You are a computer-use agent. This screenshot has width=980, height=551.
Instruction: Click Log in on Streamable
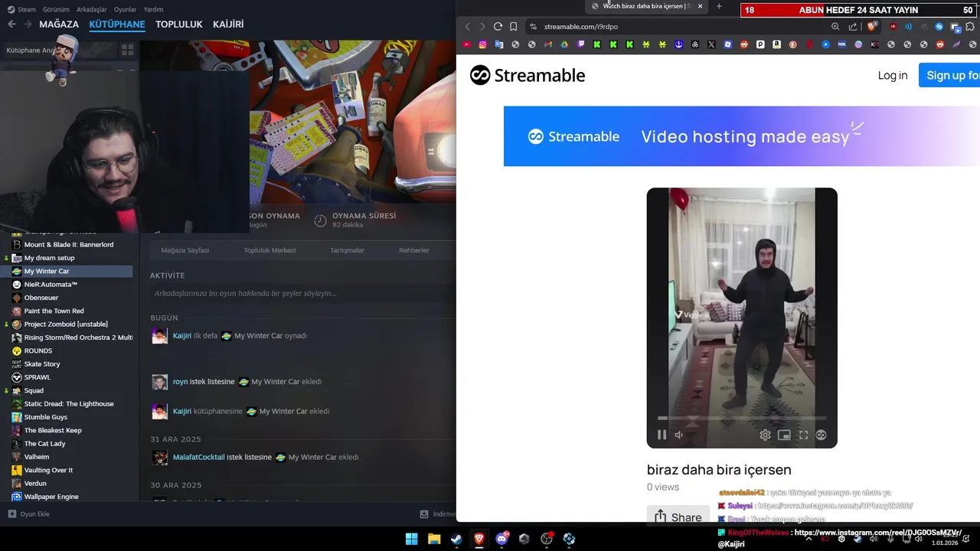coord(893,75)
